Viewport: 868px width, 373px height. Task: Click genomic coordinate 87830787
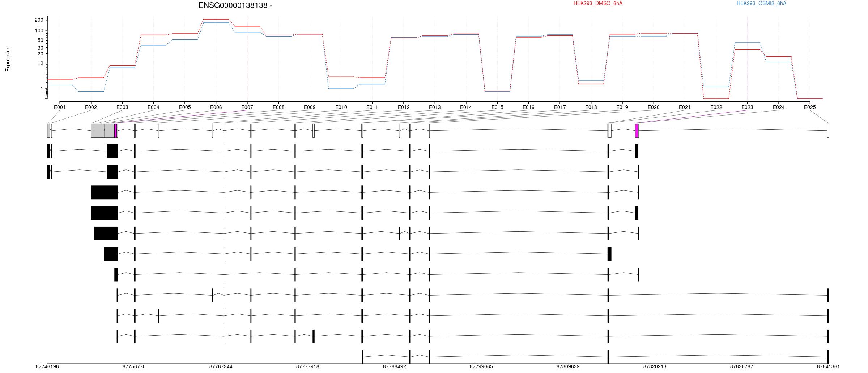tap(741, 366)
